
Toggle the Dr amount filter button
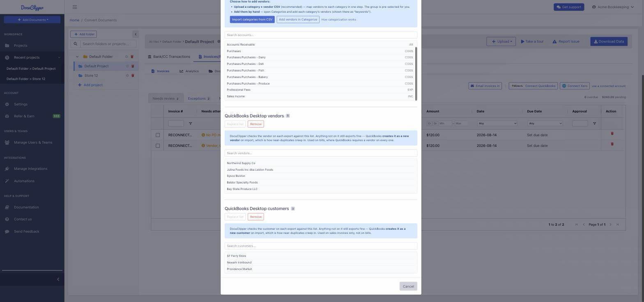pyautogui.click(x=435, y=124)
